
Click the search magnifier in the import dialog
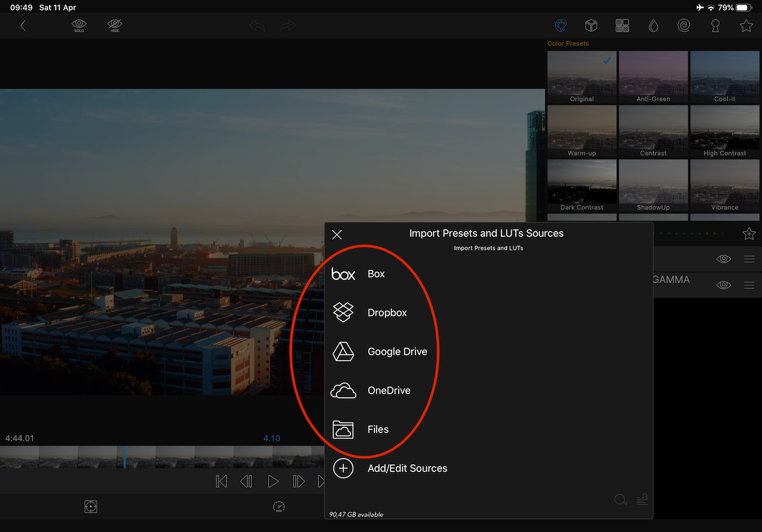(x=620, y=499)
